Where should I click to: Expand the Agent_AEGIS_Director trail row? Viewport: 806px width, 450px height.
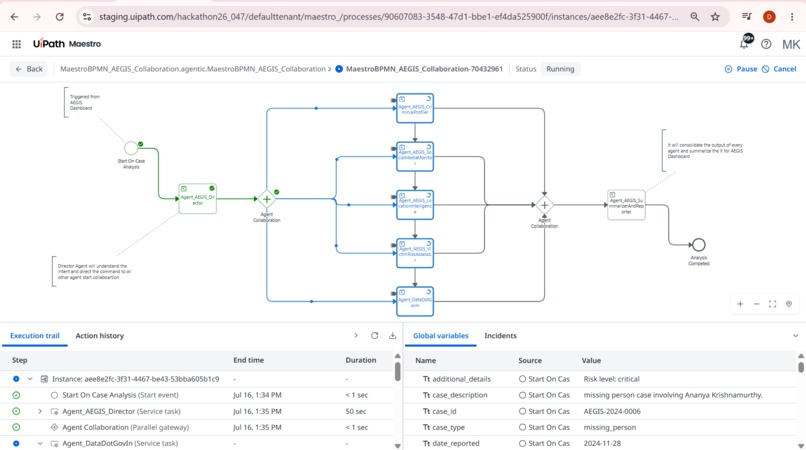40,411
